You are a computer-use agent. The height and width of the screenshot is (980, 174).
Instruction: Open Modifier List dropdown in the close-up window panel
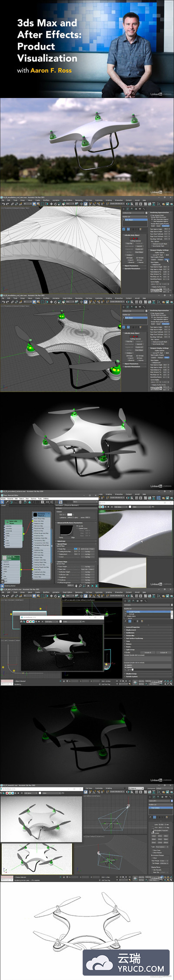click(134, 216)
